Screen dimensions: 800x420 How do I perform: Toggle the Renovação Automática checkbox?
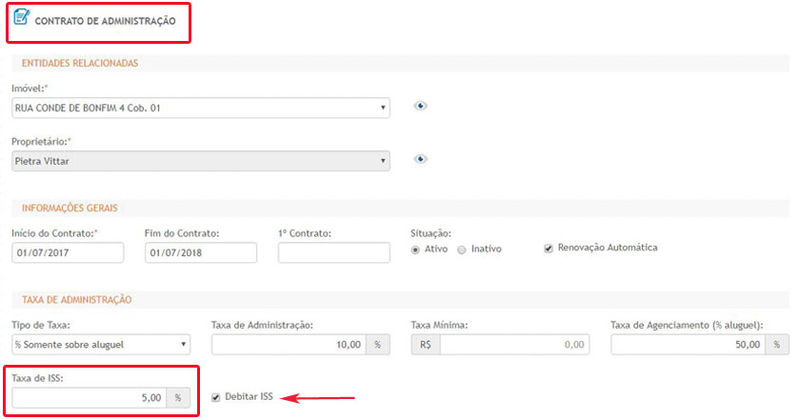(548, 248)
